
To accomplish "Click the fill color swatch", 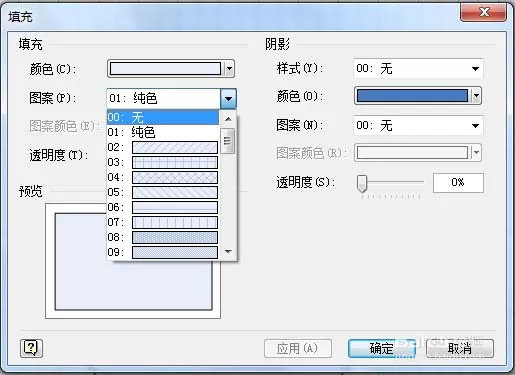I will [165, 69].
